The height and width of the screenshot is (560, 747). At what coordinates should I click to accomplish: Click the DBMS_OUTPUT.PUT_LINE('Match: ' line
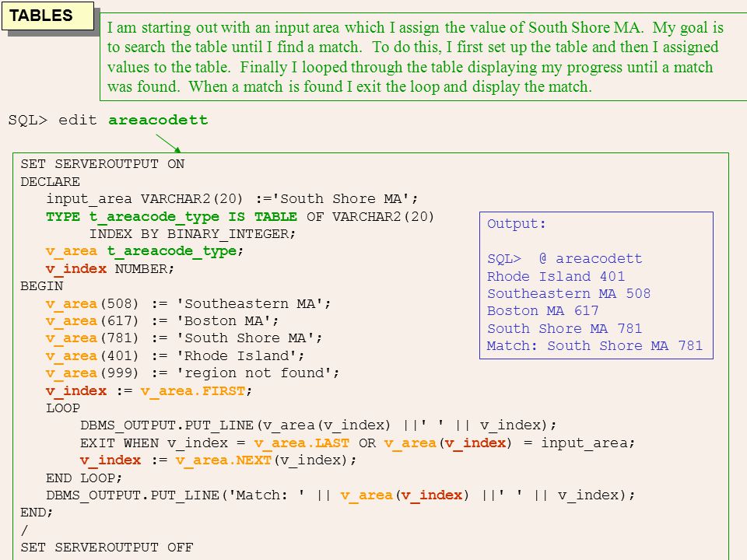click(x=341, y=495)
